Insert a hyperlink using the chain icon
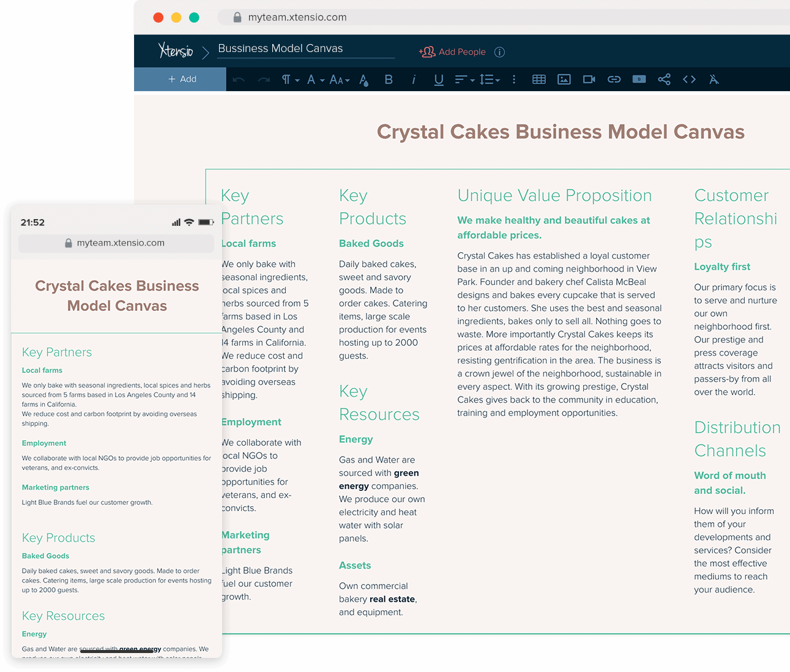This screenshot has width=790, height=672. coord(614,79)
